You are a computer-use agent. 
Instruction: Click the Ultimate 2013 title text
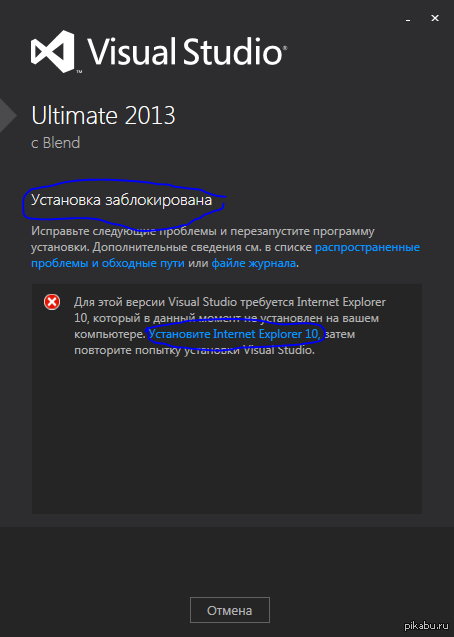point(104,116)
